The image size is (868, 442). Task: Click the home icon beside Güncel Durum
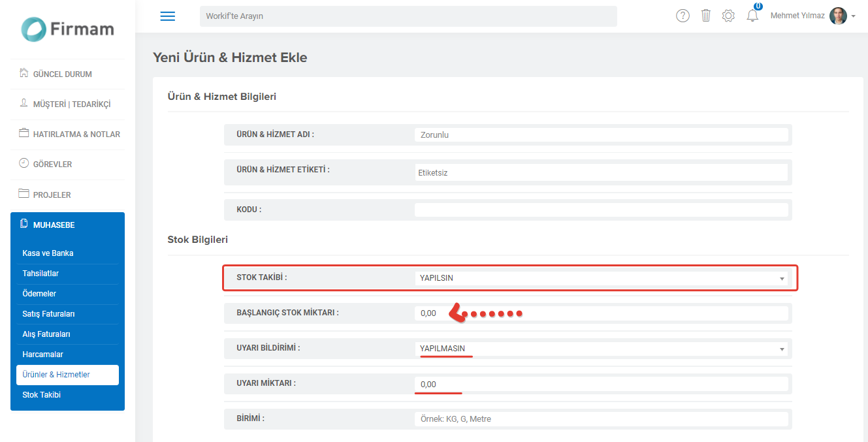pos(24,73)
